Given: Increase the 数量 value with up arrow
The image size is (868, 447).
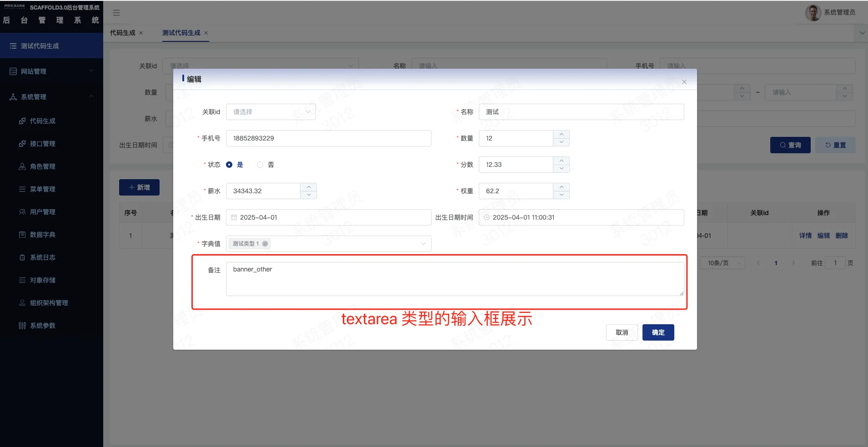Looking at the screenshot, I should pyautogui.click(x=562, y=134).
